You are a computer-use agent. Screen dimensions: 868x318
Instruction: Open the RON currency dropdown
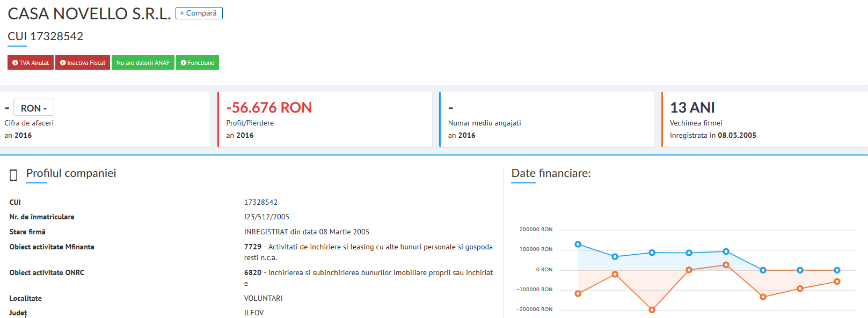click(34, 108)
